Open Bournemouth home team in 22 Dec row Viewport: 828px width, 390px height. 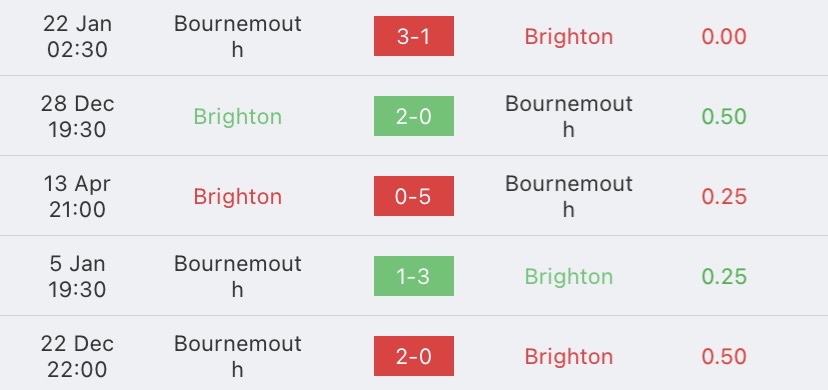[x=238, y=357]
